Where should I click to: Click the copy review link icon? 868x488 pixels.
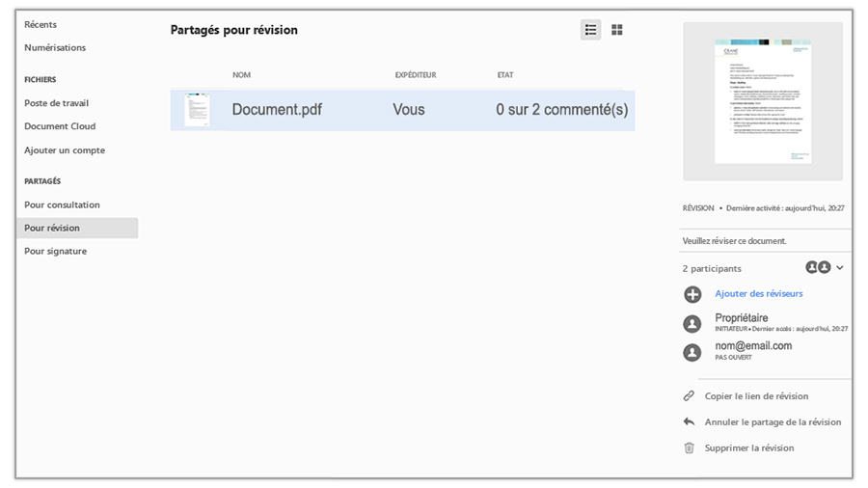(x=689, y=396)
